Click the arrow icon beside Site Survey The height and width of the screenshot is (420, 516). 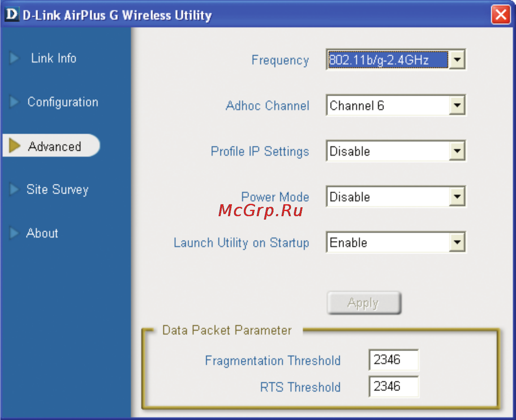point(14,189)
